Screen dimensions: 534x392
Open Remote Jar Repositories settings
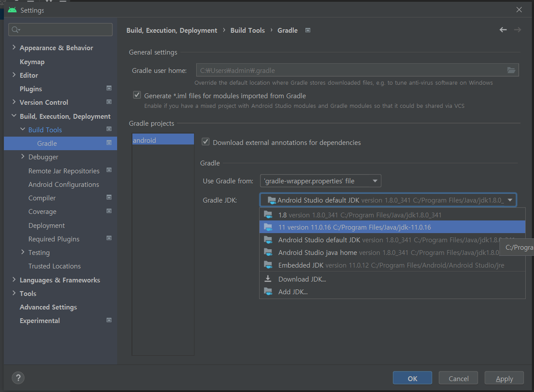coord(64,171)
